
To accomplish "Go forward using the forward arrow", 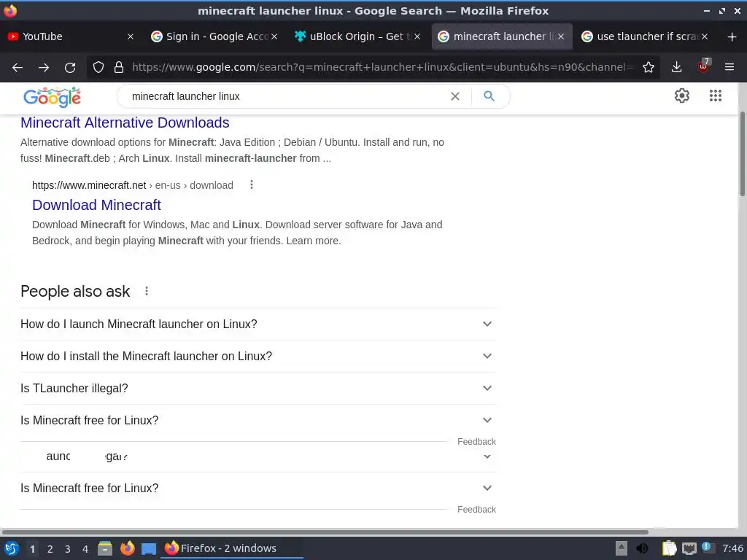I will 44,67.
